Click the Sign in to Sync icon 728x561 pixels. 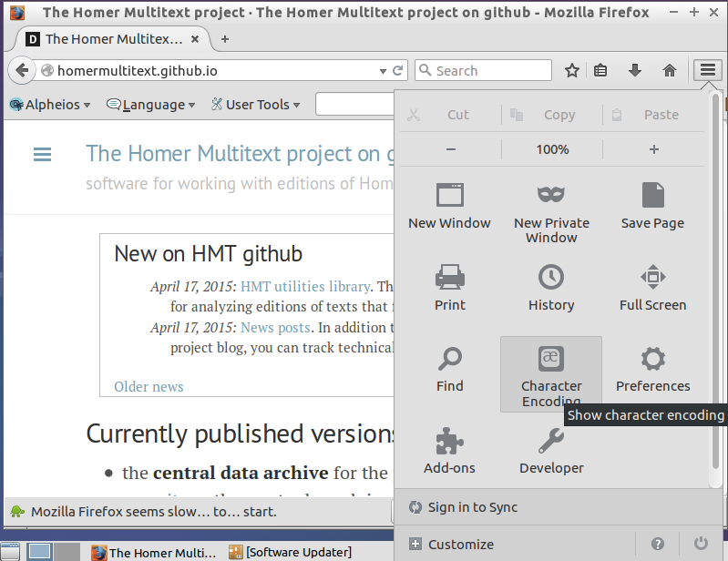point(415,507)
